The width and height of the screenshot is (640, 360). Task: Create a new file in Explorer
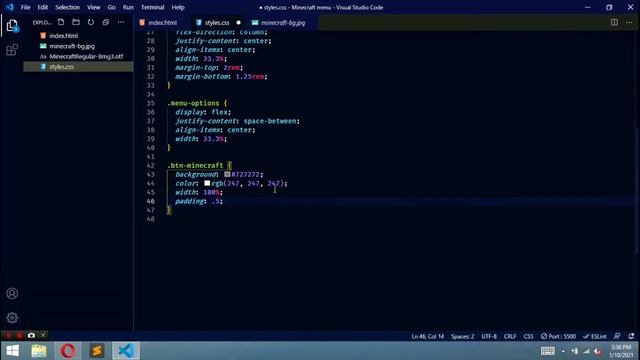click(x=61, y=22)
